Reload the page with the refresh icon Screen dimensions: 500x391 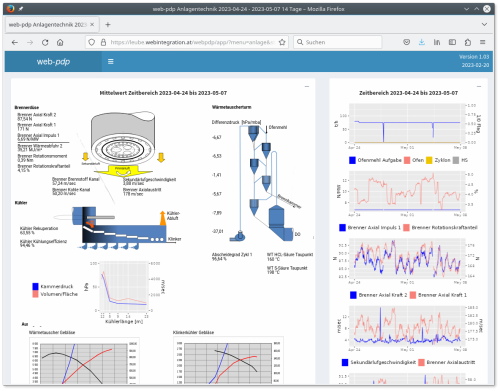point(45,42)
